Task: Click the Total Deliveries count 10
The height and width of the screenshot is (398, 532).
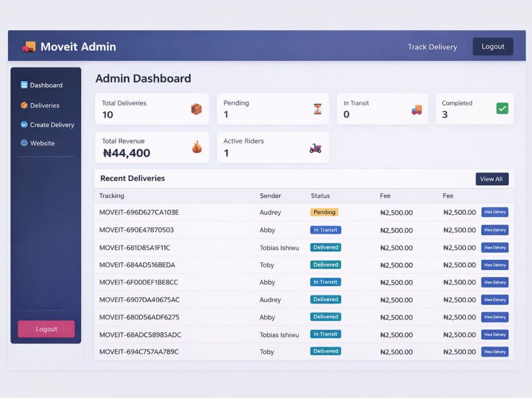Action: 107,115
